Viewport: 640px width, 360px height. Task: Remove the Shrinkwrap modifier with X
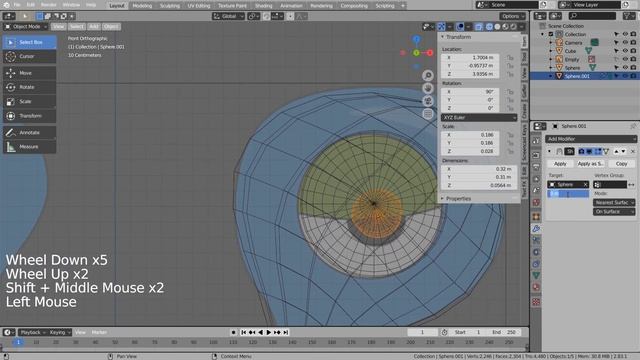click(633, 151)
